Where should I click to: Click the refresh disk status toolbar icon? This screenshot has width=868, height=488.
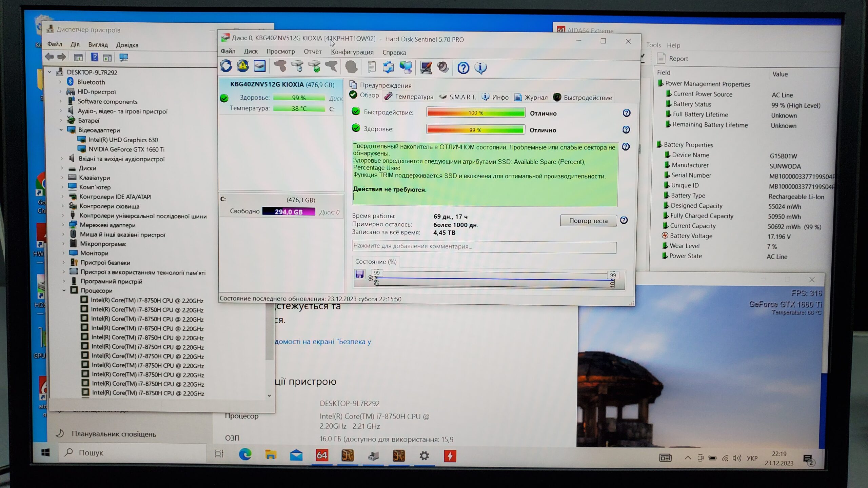tap(226, 66)
